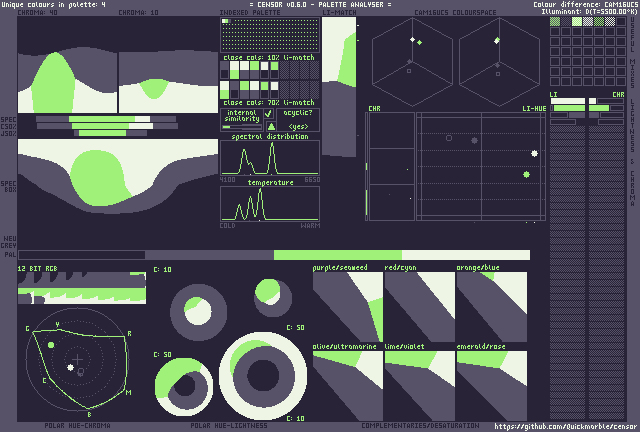Open olive/ultramarine complementary panel
The width and height of the screenshot is (640, 432).
pos(348,385)
